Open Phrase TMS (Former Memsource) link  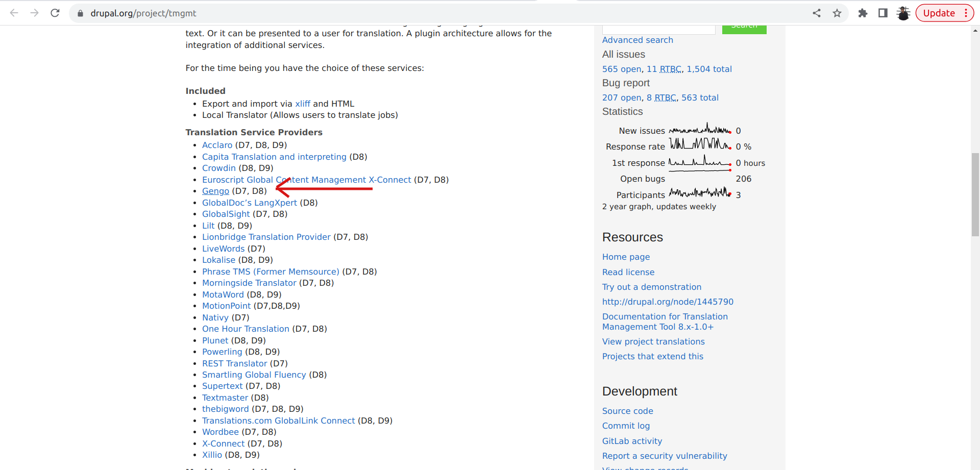click(271, 271)
